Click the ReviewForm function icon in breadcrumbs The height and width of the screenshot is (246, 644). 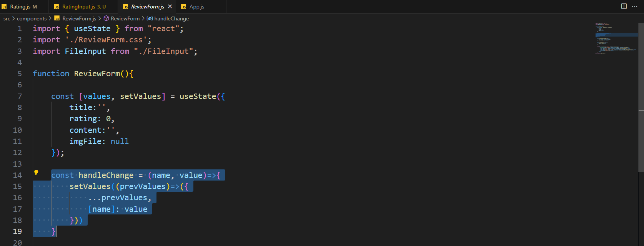point(107,18)
